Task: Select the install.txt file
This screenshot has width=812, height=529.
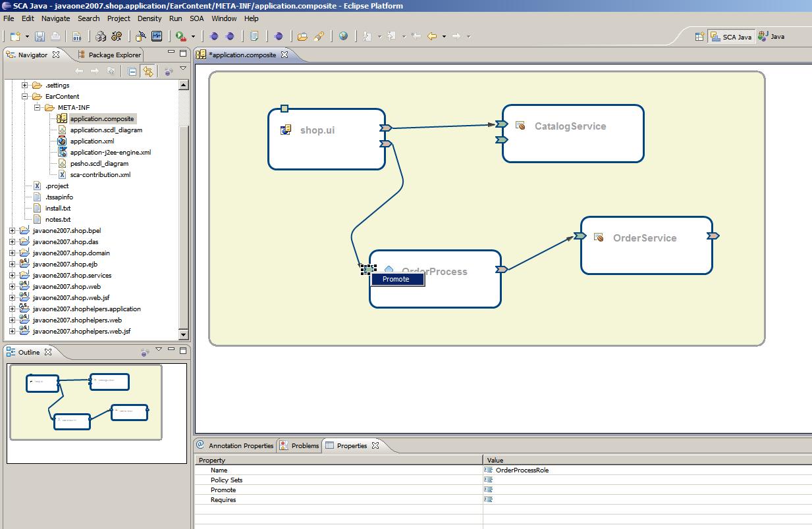Action: [58, 208]
